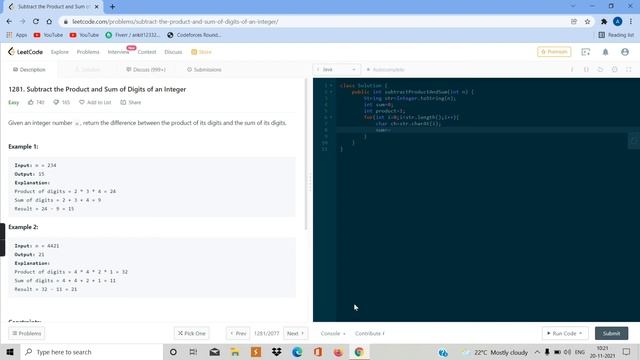Click the Share button
Viewport: 640px width, 360px height.
coord(131,102)
